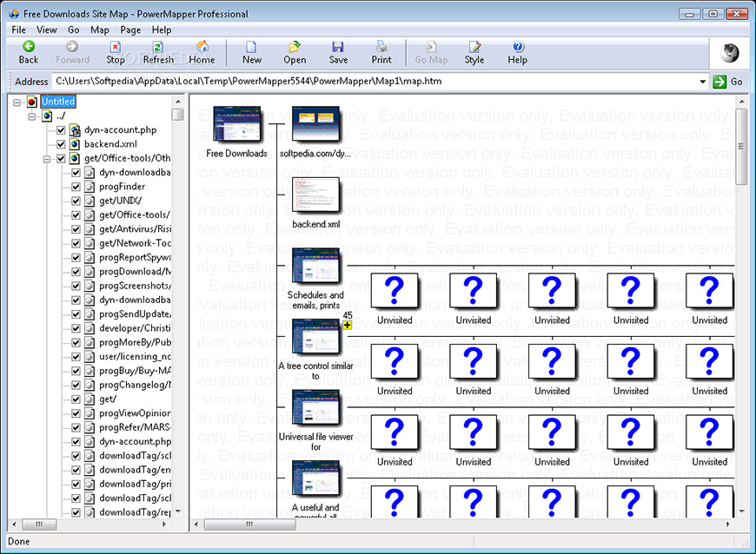Expand the yellow plus marker labeled 45
756x554 pixels.
point(348,326)
